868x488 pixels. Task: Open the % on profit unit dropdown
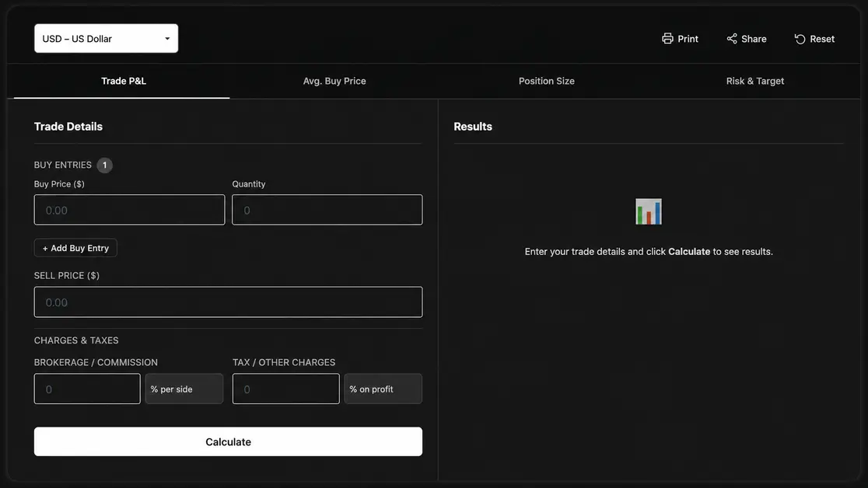(383, 389)
